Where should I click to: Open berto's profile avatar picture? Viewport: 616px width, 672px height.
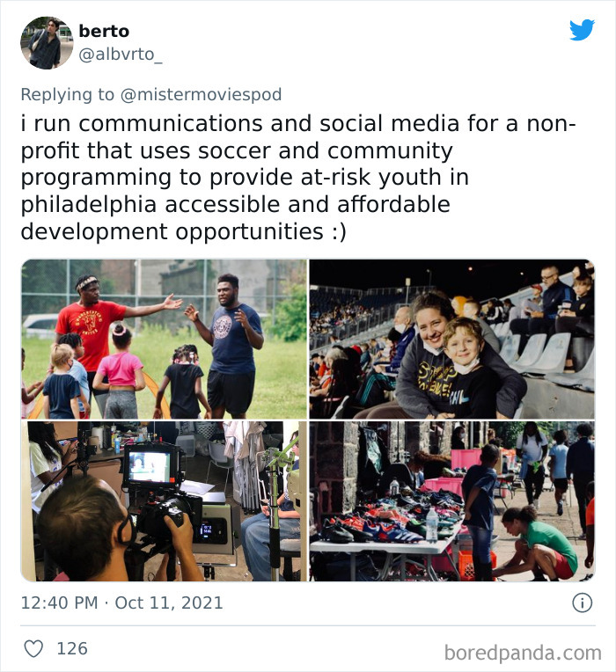(x=47, y=43)
